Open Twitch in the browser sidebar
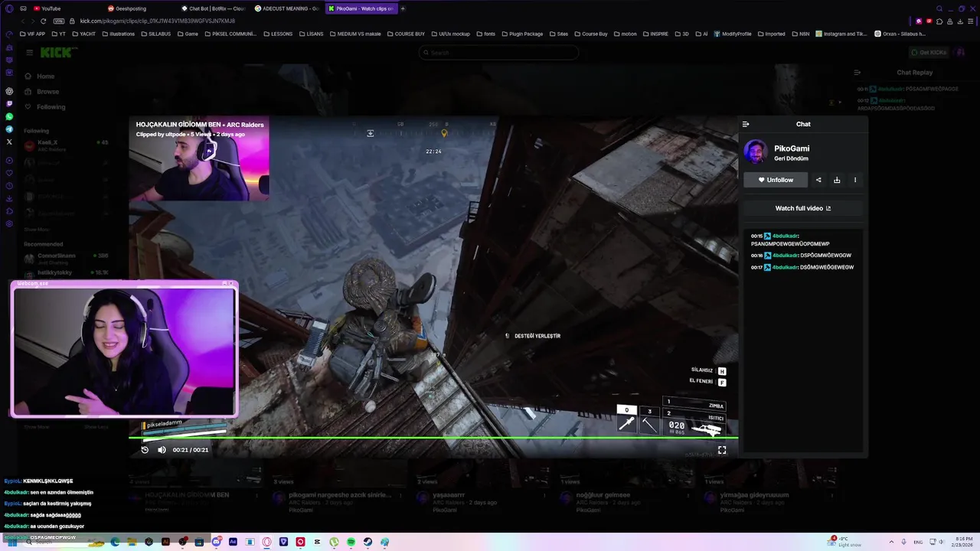This screenshot has width=980, height=551. click(x=9, y=103)
